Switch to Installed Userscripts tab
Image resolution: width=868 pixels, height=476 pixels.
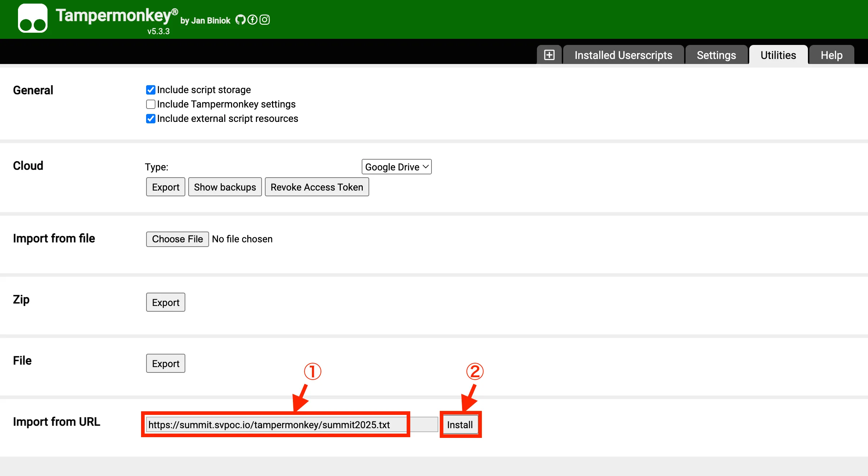tap(623, 55)
